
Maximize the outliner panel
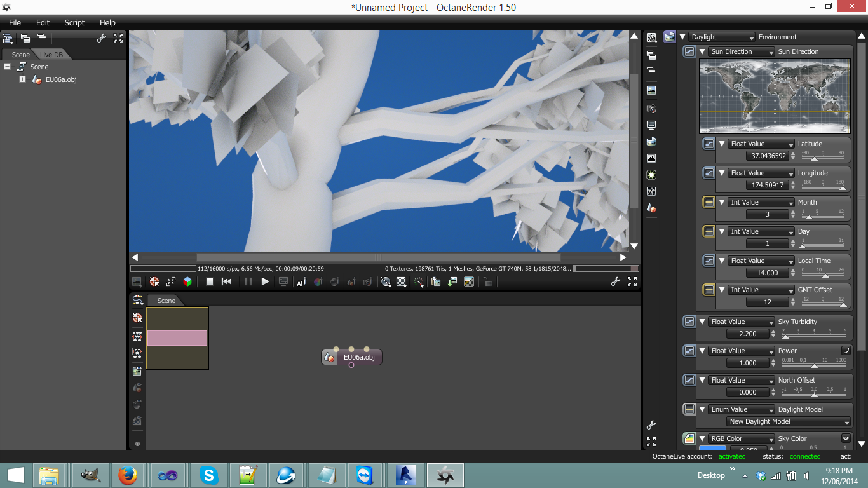pos(118,38)
